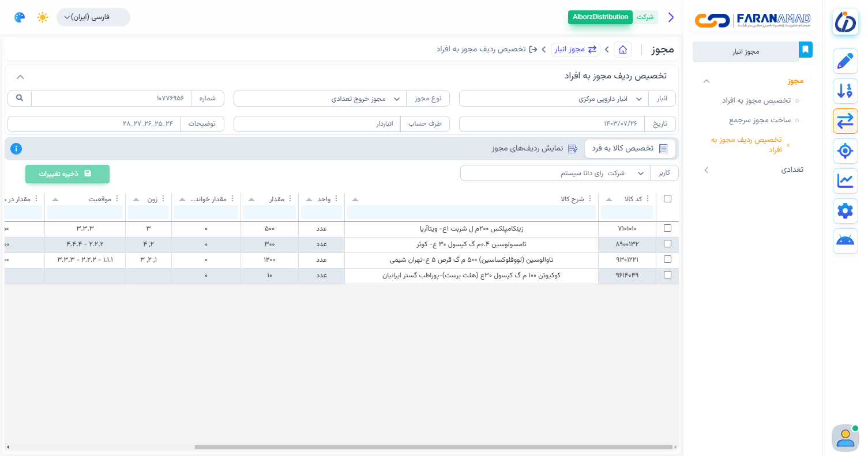Screen dimensions: 868x456
Task: Click the horizontal table scrollbar thumb
Action: (434, 447)
